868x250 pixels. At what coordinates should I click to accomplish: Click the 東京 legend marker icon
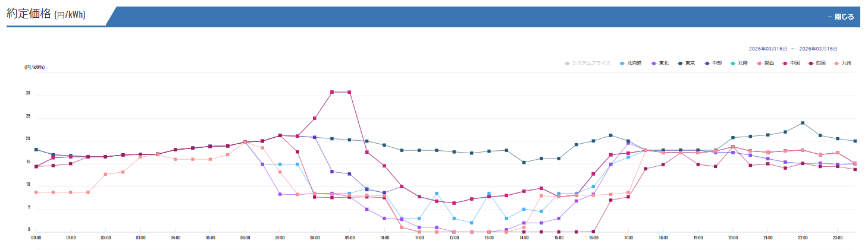(x=681, y=63)
